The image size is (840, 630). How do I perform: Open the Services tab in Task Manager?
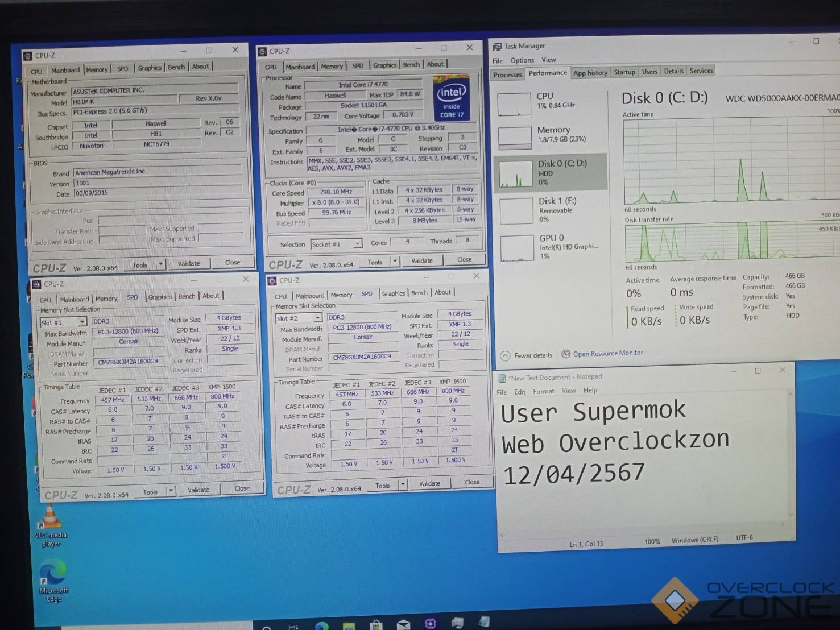pyautogui.click(x=701, y=71)
